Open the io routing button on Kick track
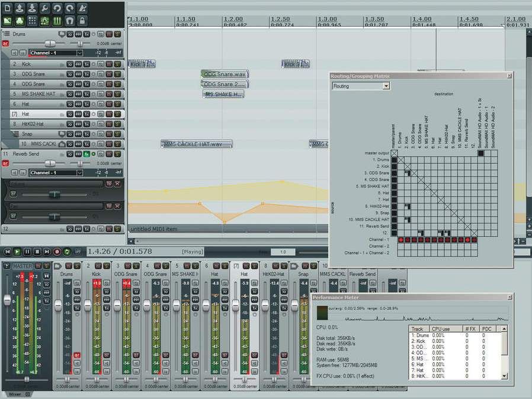This screenshot has width=532, height=399. click(x=69, y=63)
